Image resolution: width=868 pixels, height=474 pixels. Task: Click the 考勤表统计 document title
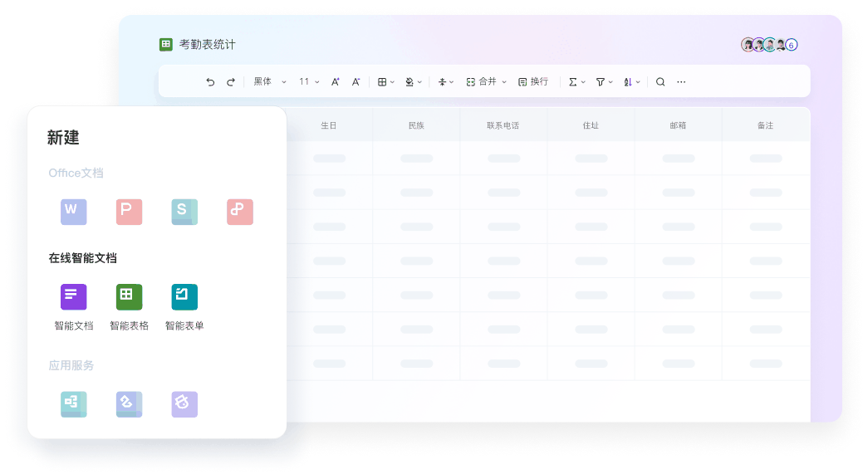207,44
